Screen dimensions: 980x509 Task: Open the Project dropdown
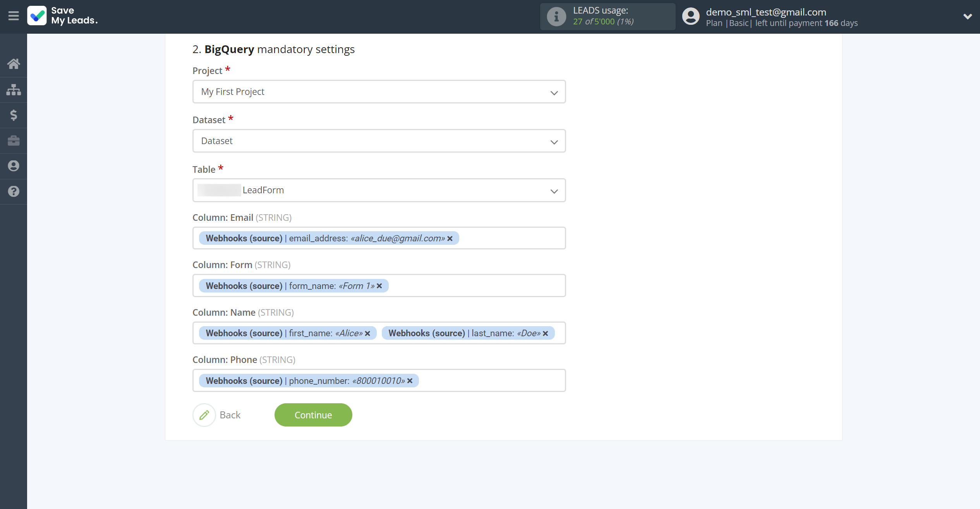coord(379,92)
